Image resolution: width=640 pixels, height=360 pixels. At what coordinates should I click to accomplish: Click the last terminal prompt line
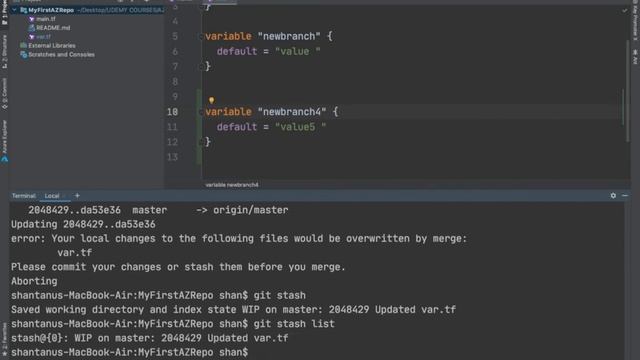coord(129,352)
